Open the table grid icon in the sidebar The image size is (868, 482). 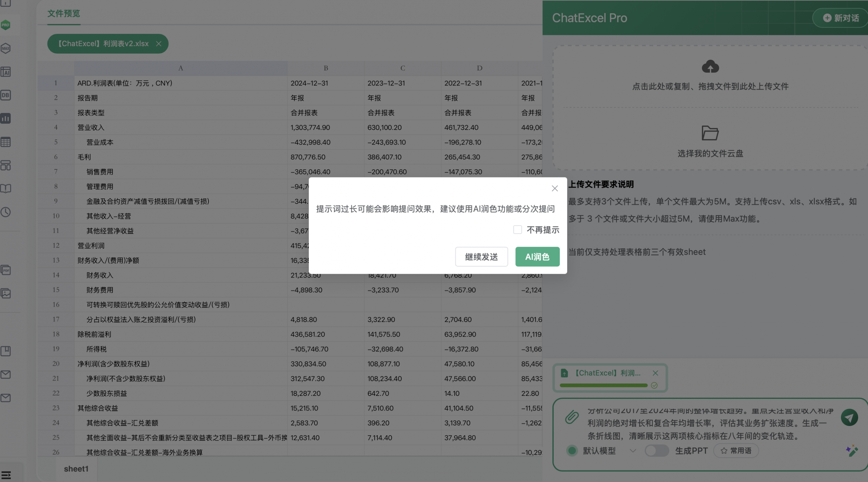click(x=5, y=142)
